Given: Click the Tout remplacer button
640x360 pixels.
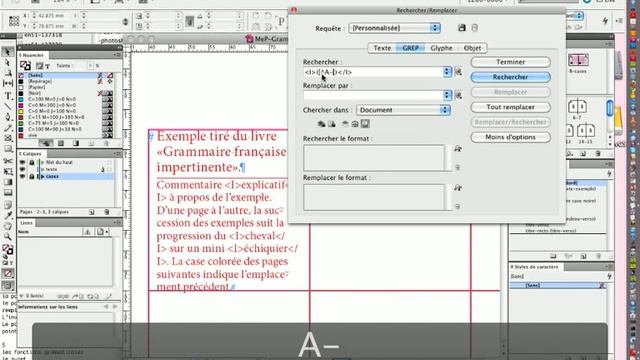Looking at the screenshot, I should (511, 107).
